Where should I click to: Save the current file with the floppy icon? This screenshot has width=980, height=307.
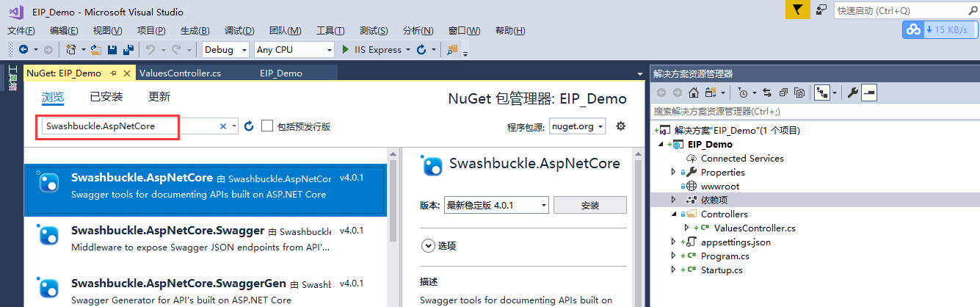click(112, 50)
